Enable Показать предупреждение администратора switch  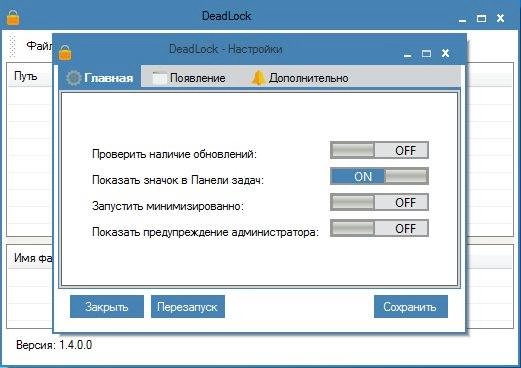[x=379, y=228]
